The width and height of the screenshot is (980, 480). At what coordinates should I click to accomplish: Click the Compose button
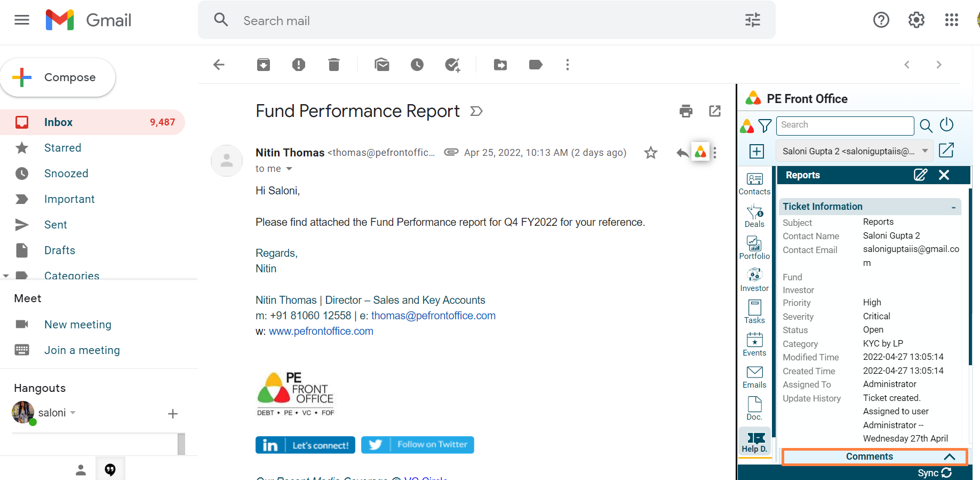tap(58, 77)
